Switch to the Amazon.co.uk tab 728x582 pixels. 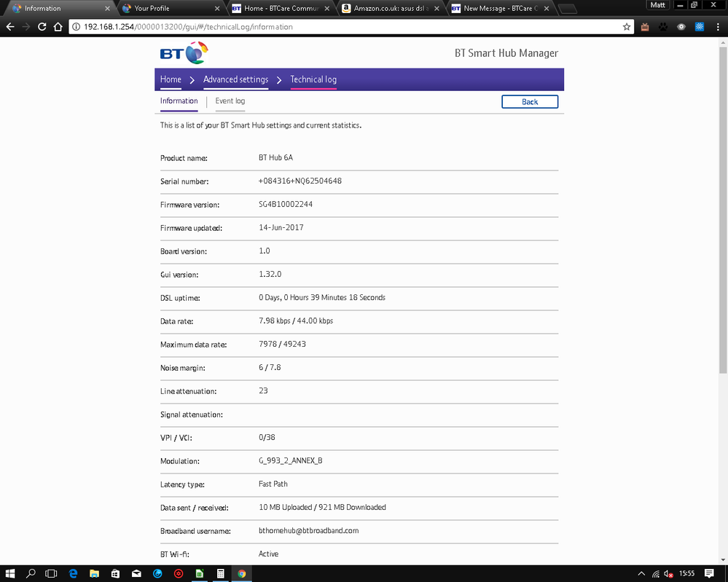pos(389,8)
